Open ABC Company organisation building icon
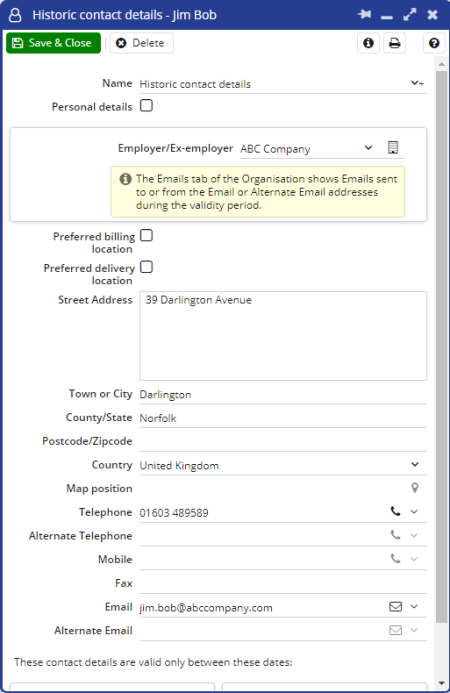 click(x=393, y=148)
